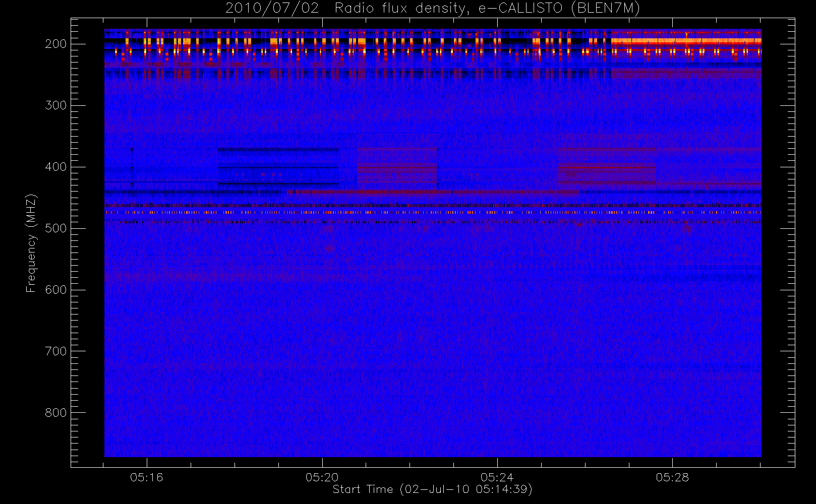Click the 700 frequency tick label

tap(56, 351)
